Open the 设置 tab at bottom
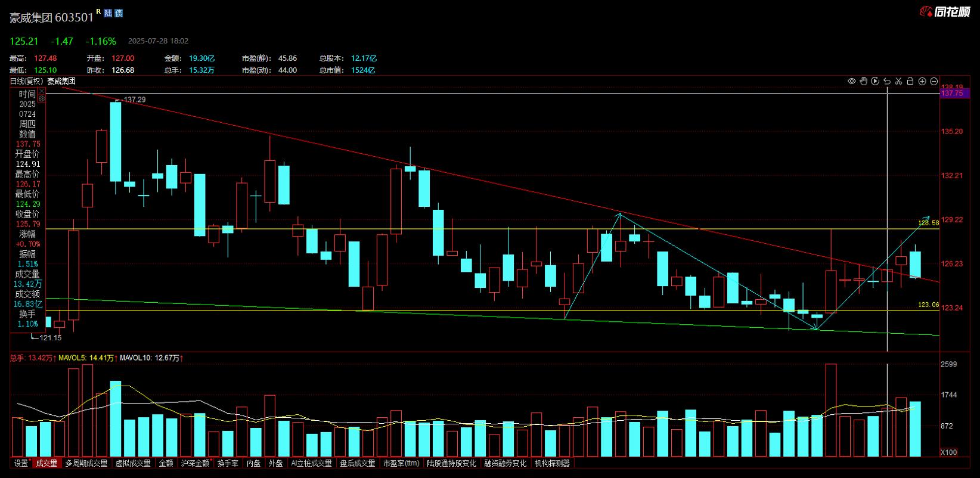The image size is (980, 478). [x=21, y=463]
